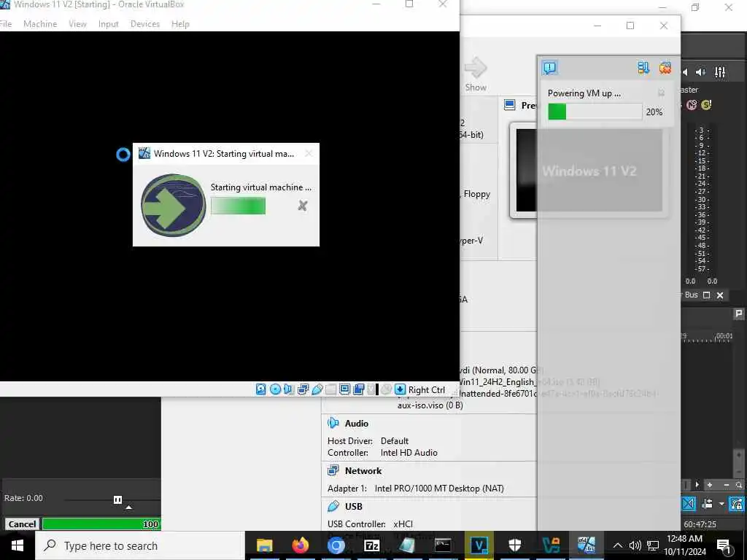
Task: Click the system tray volume icon
Action: tap(635, 545)
